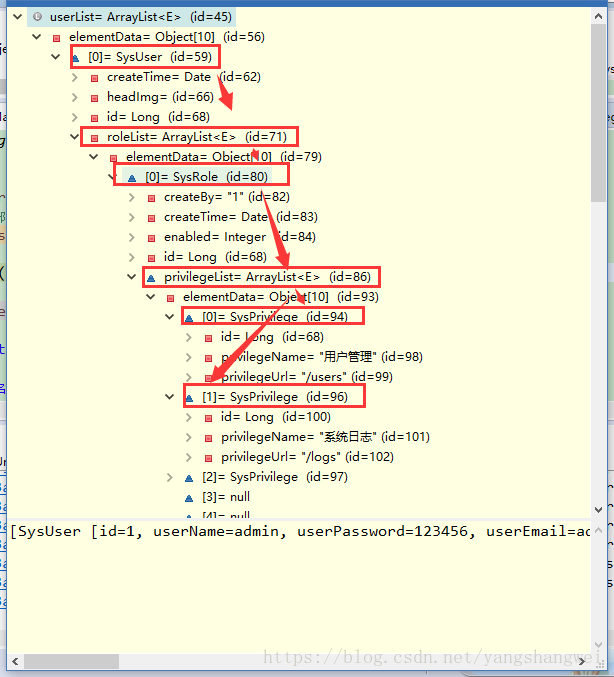The height and width of the screenshot is (677, 614).
Task: Collapse the userList root node
Action: click(18, 17)
